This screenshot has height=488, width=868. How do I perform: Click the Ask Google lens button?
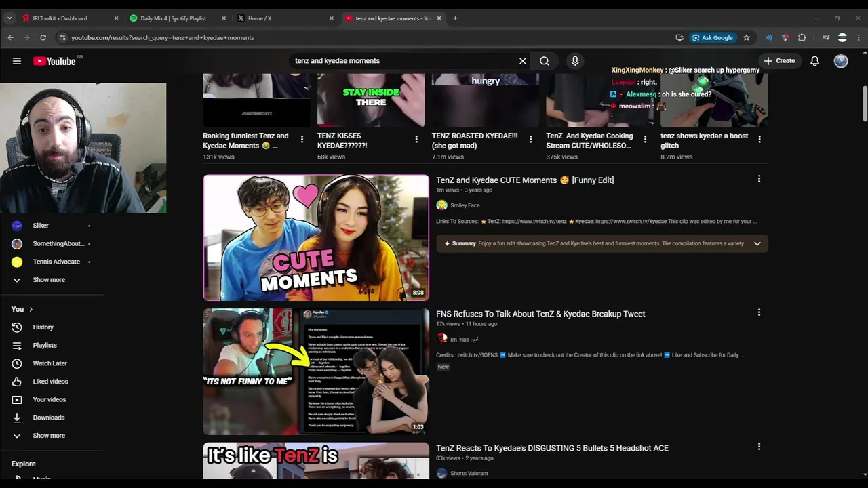(713, 37)
